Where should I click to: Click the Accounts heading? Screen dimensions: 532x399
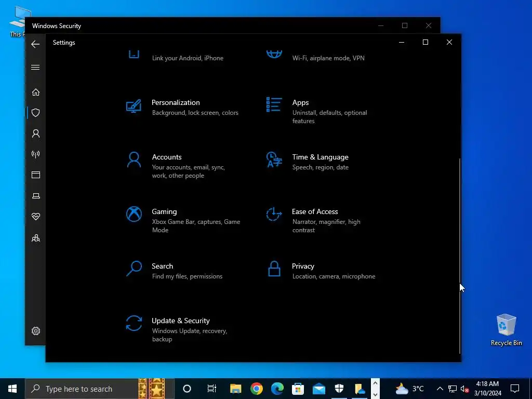coord(167,157)
